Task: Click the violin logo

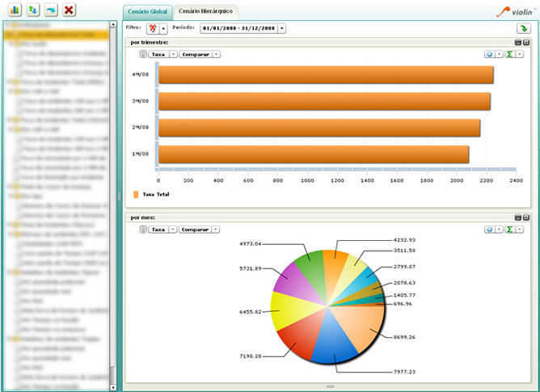Action: click(x=514, y=11)
